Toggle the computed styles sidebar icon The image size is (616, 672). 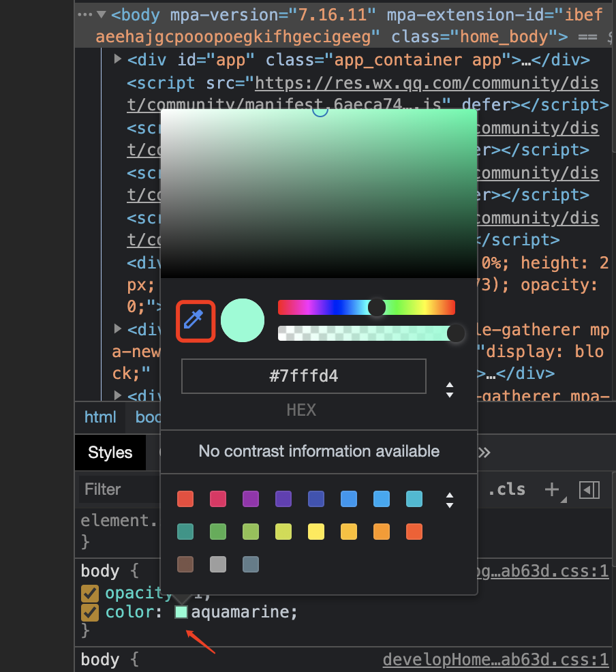[x=589, y=490]
